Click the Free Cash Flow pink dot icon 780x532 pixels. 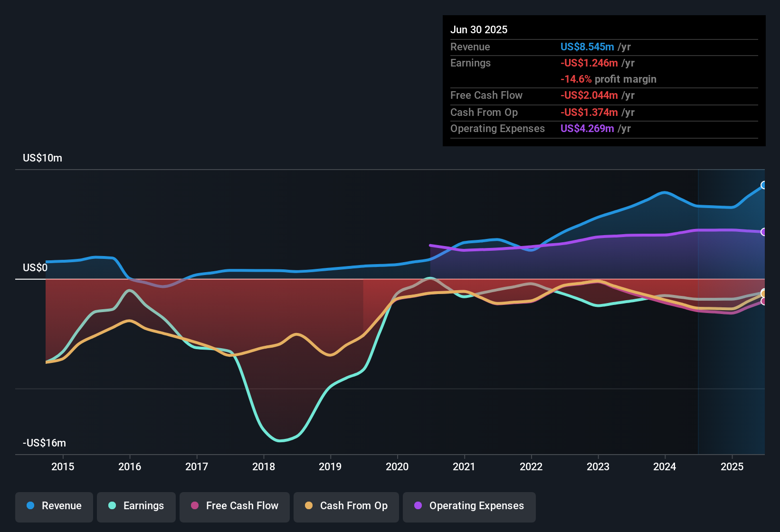coord(195,506)
